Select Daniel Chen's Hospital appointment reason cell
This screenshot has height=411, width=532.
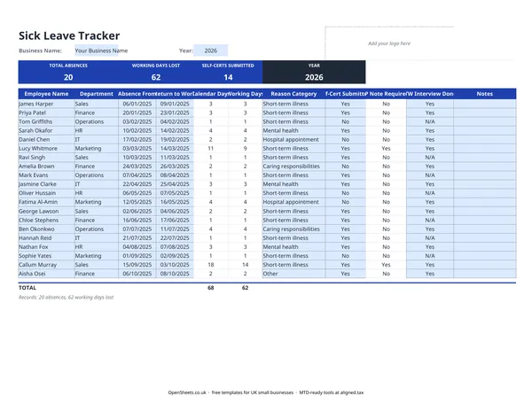click(293, 139)
